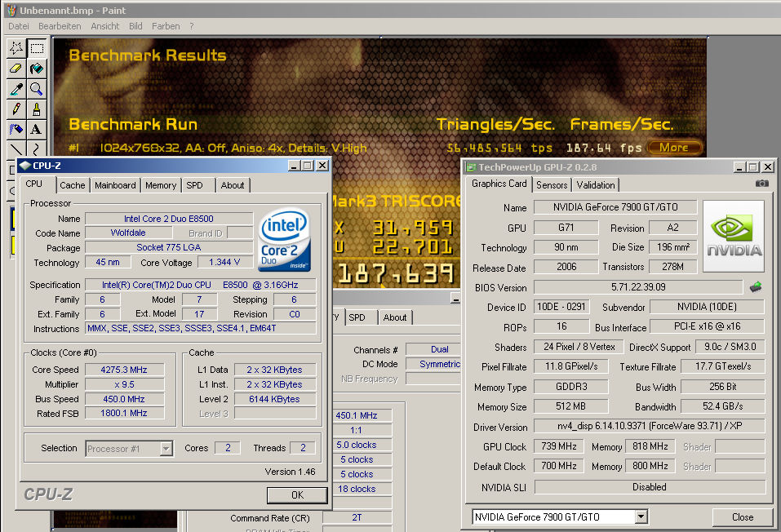Click the Package value 'Socket 775 LGA'
Screen dimensions: 781x532
(169, 247)
